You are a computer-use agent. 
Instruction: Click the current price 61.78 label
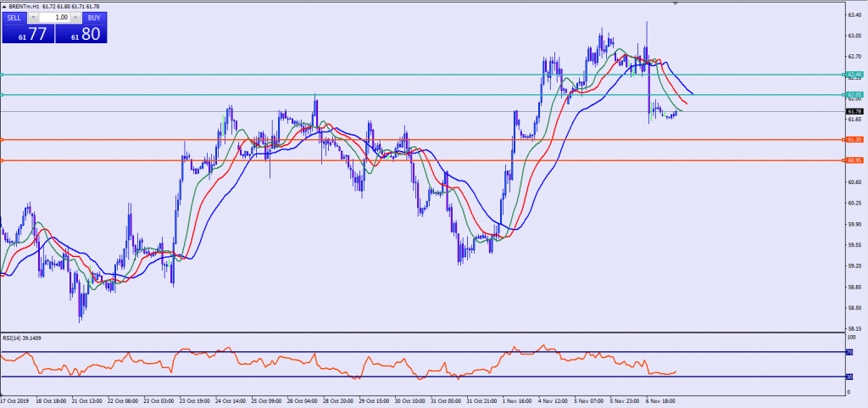pyautogui.click(x=854, y=112)
